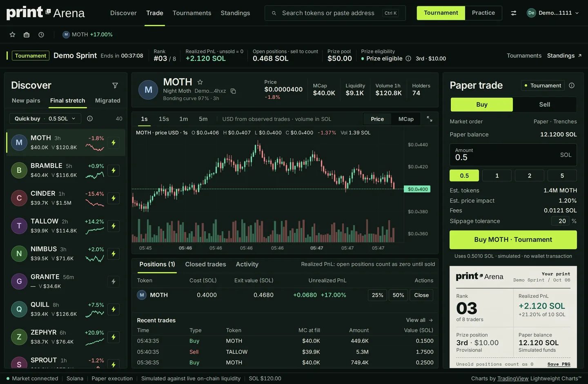Open the Demo...1111 account menu
The image size is (588, 384).
coord(553,13)
